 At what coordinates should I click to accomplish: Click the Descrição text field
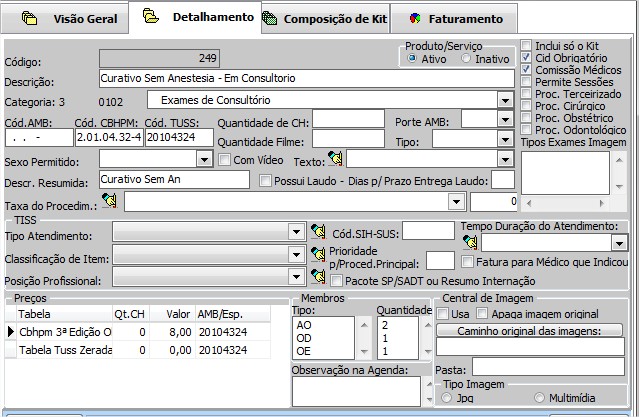pos(306,79)
